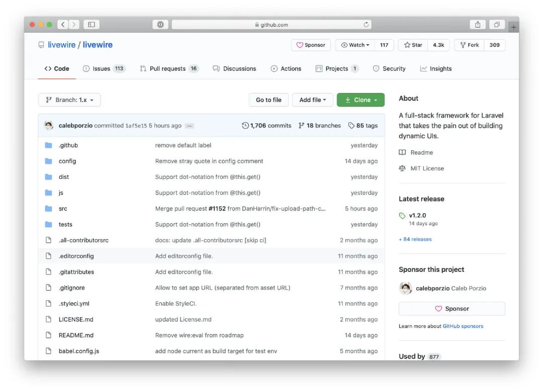Image resolution: width=543 pixels, height=392 pixels.
Task: Open the LICENSE.md file
Action: pyautogui.click(x=76, y=319)
